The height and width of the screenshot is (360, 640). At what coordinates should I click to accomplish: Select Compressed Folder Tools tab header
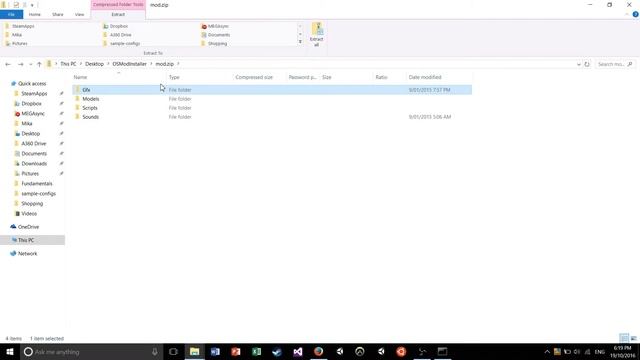click(x=118, y=4)
